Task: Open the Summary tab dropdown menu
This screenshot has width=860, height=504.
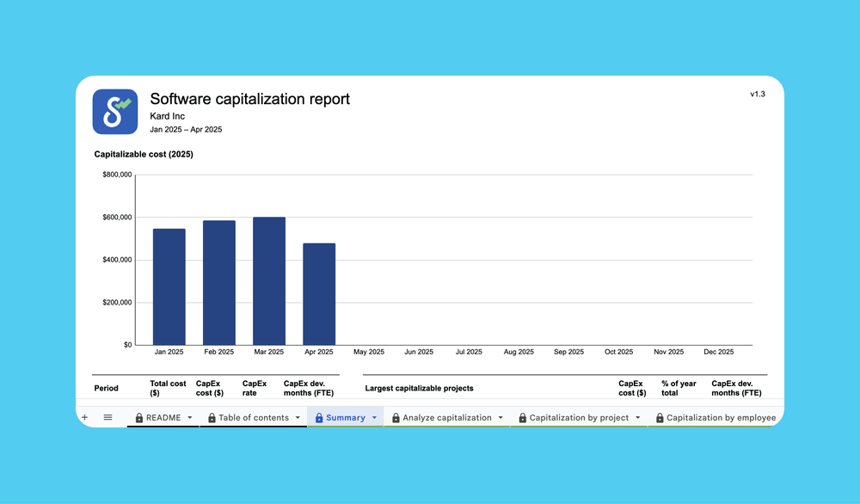Action: (x=375, y=417)
